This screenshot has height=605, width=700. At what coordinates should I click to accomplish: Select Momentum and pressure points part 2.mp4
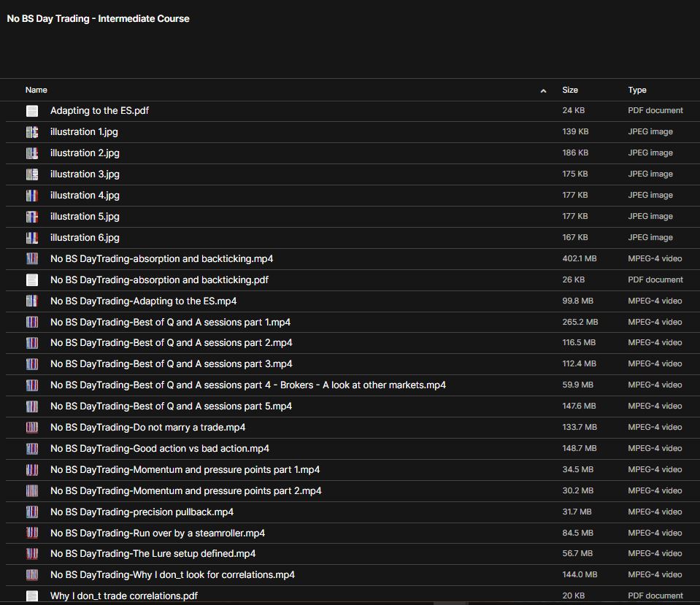click(185, 490)
